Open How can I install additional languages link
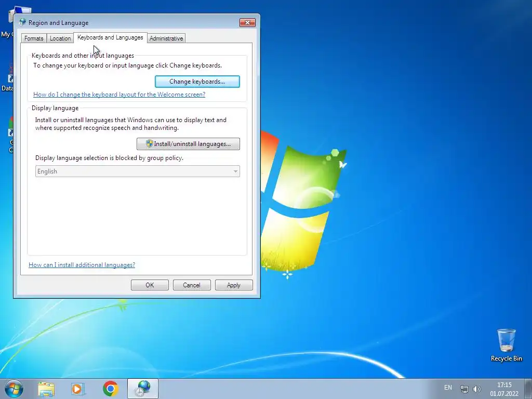Screen dimensions: 532x399 click(x=82, y=264)
